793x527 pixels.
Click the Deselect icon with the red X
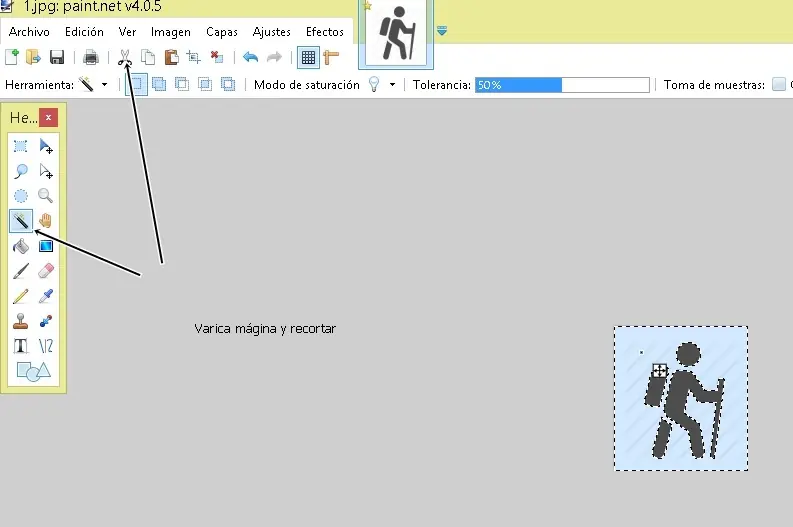click(217, 57)
